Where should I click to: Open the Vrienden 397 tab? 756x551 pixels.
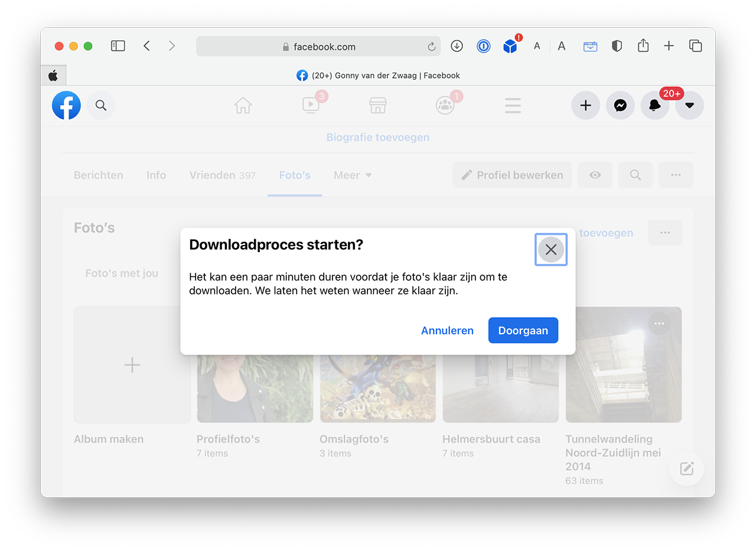pos(223,175)
